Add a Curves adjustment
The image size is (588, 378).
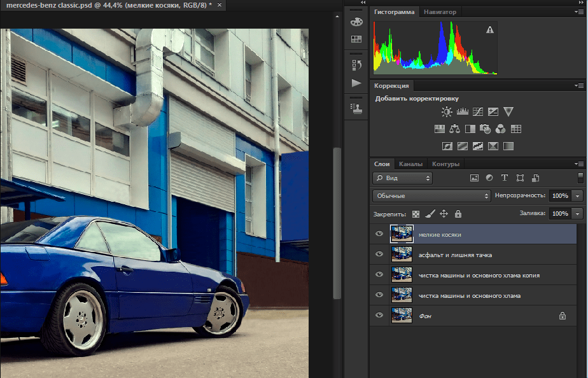pos(478,111)
